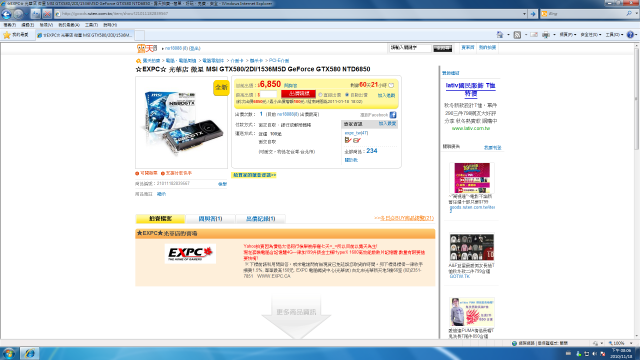Click the heart watch-item icon beside remaining time
640x360 pixels.
coord(391,85)
